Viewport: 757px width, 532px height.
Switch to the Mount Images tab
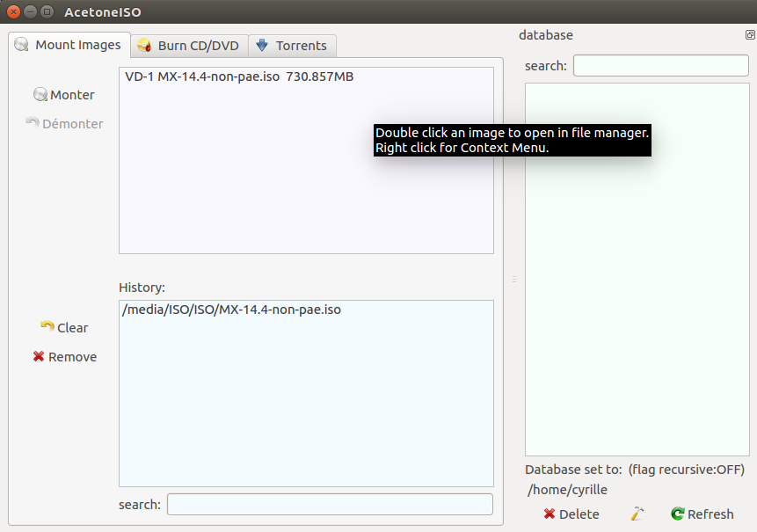coord(69,45)
